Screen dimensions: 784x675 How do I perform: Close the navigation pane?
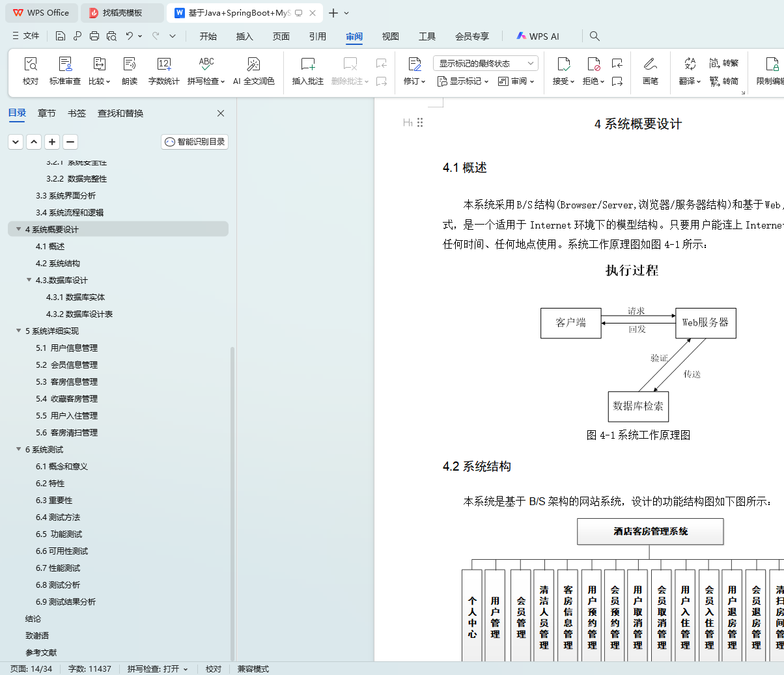tap(221, 113)
